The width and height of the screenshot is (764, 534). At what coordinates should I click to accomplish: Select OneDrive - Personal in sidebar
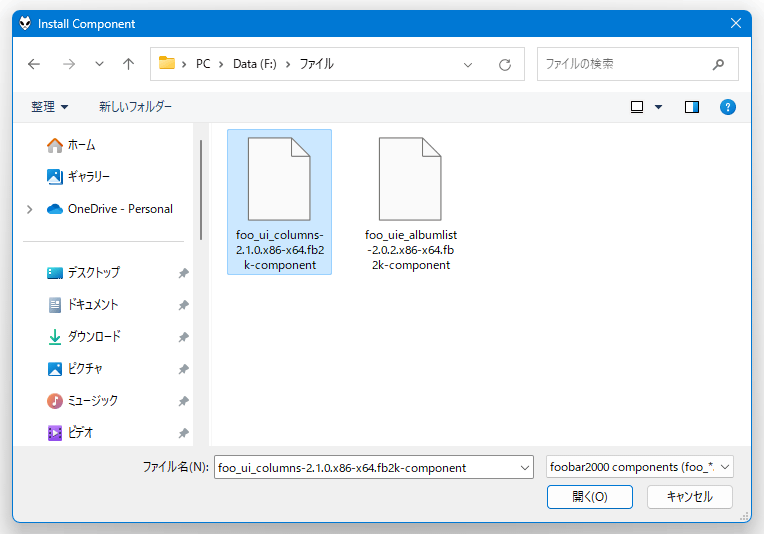[x=110, y=209]
